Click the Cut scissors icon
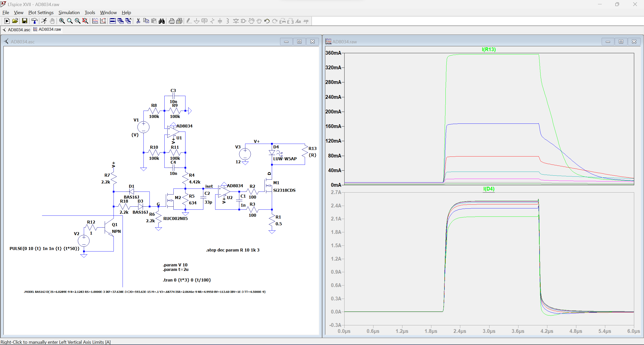The image size is (644, 345). pyautogui.click(x=138, y=21)
